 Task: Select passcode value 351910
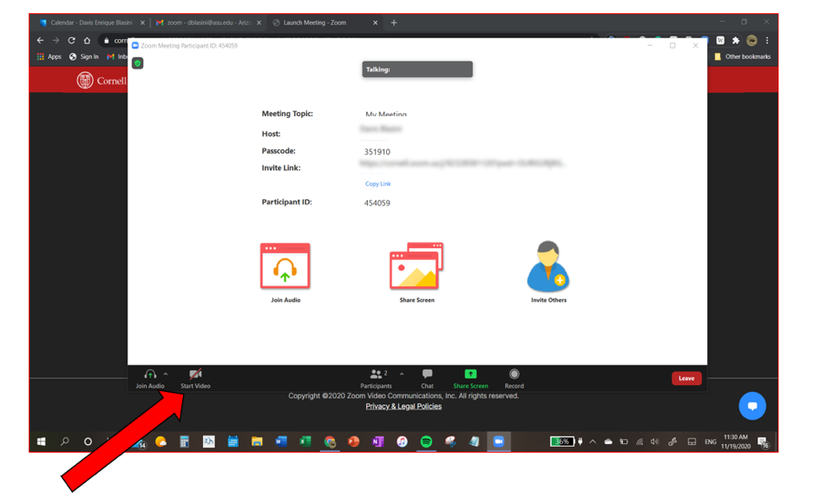pos(377,152)
